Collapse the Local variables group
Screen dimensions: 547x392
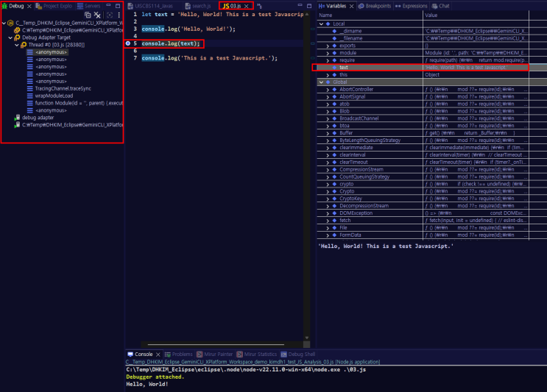(x=321, y=24)
